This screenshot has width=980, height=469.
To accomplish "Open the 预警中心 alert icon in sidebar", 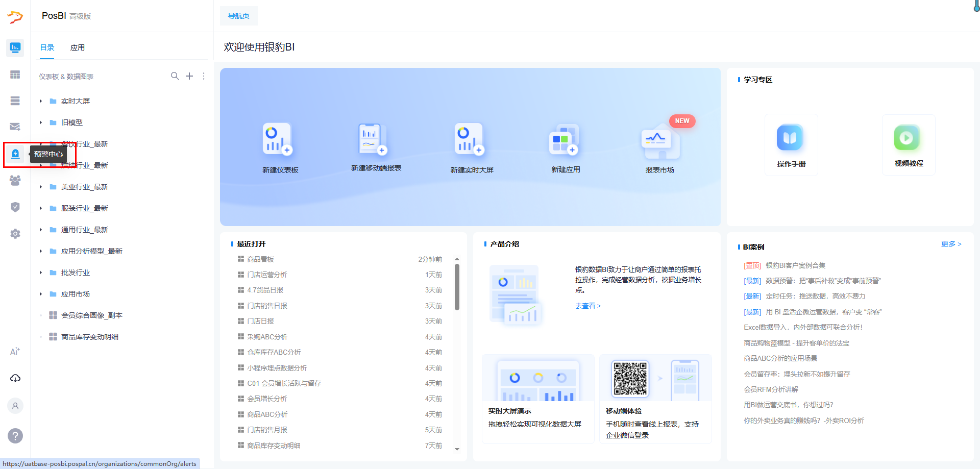I will click(x=15, y=154).
